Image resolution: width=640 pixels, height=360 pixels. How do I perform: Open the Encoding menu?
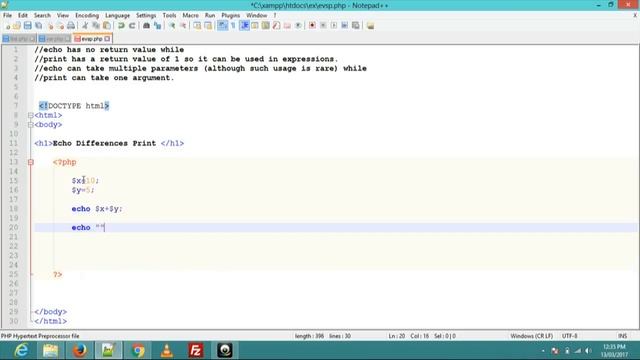click(87, 15)
